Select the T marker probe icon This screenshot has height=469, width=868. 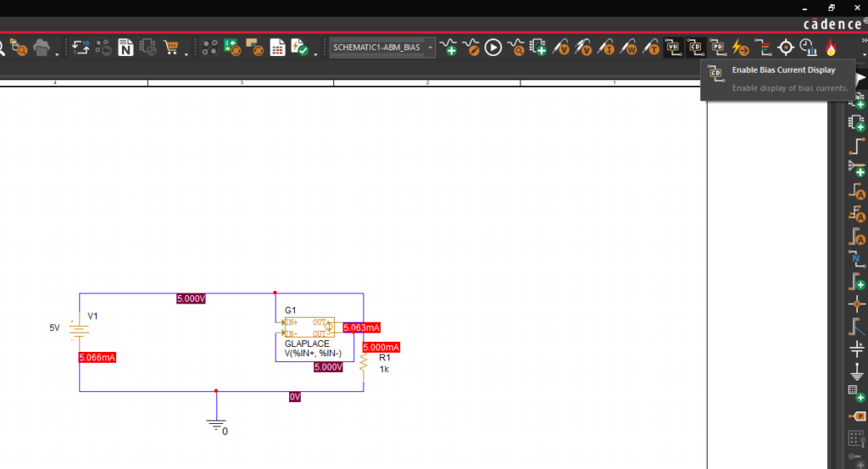pos(650,47)
